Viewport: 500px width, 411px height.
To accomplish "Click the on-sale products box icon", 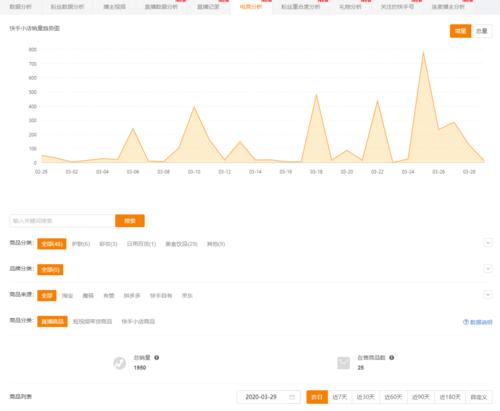I will [343, 363].
